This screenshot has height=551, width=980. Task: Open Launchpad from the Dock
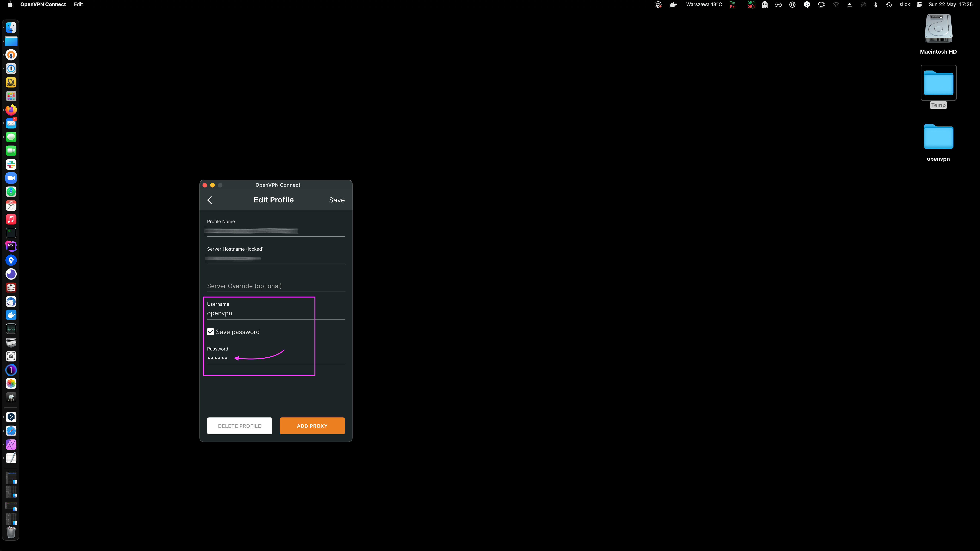pyautogui.click(x=11, y=96)
